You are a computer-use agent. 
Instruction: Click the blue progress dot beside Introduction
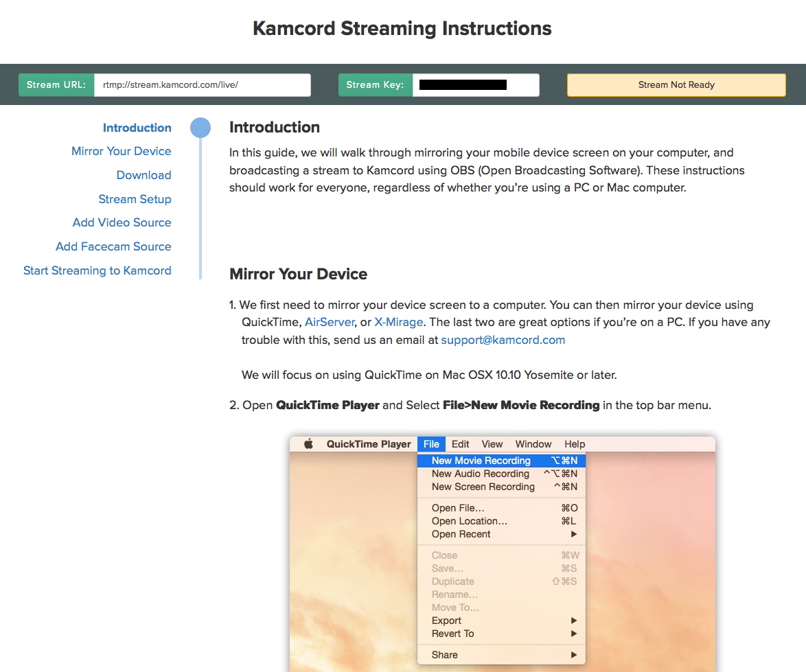coord(200,128)
